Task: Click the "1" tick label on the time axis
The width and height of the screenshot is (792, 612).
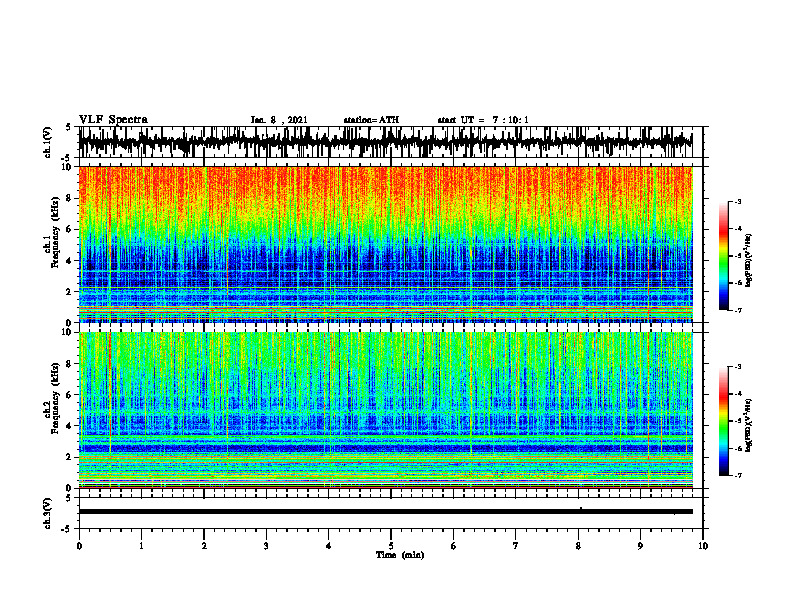Action: click(x=141, y=546)
